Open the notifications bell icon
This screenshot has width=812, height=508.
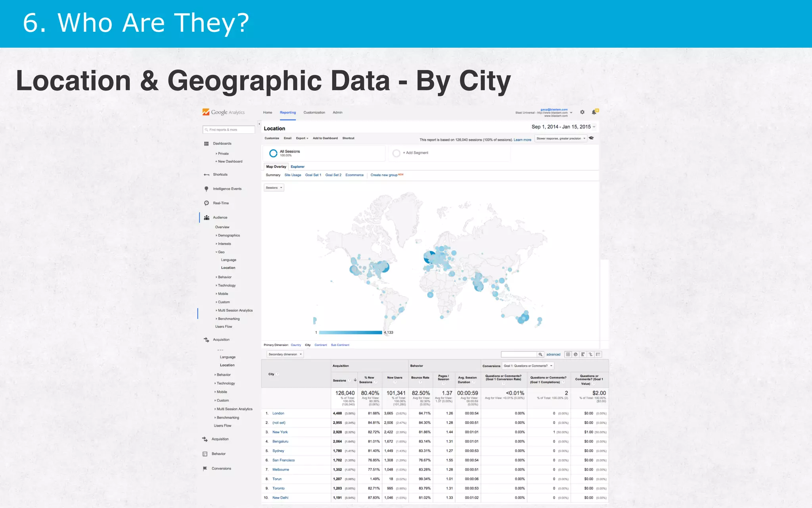pyautogui.click(x=594, y=112)
